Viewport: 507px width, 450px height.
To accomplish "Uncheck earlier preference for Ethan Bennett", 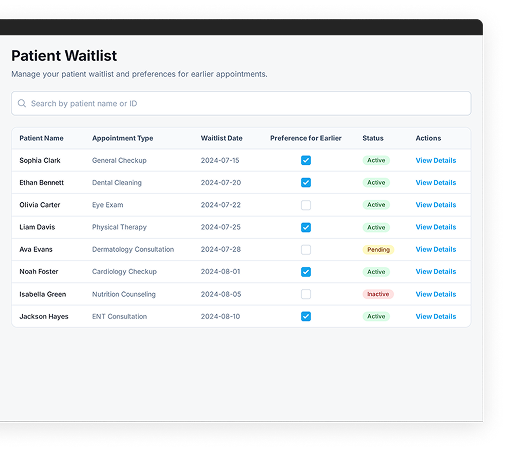I will pyautogui.click(x=306, y=183).
